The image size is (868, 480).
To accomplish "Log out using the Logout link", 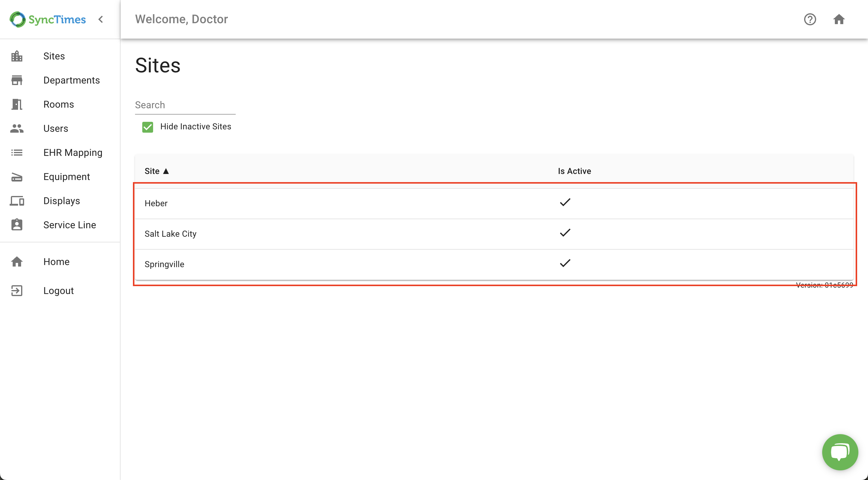I will pyautogui.click(x=59, y=291).
